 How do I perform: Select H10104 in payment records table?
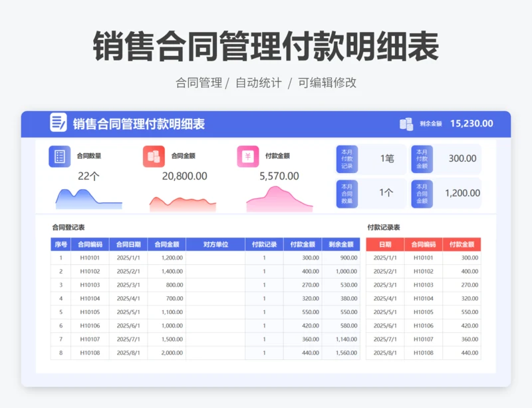(x=424, y=299)
